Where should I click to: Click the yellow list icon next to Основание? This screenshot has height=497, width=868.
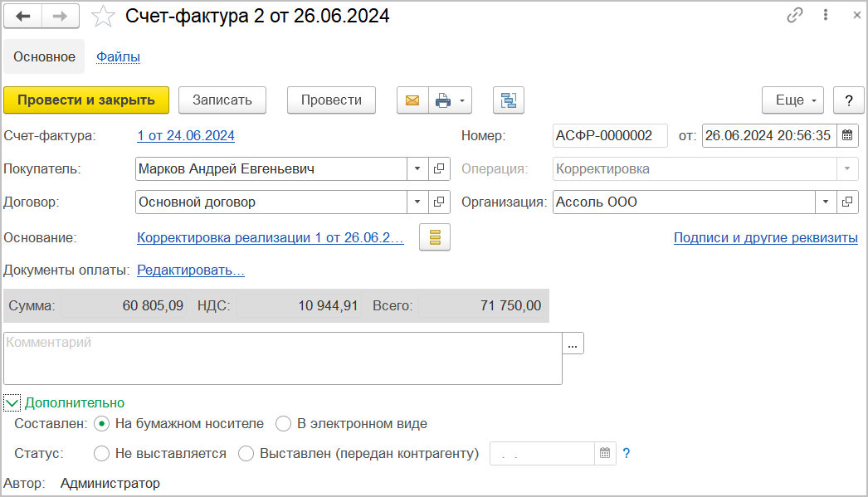tap(435, 237)
